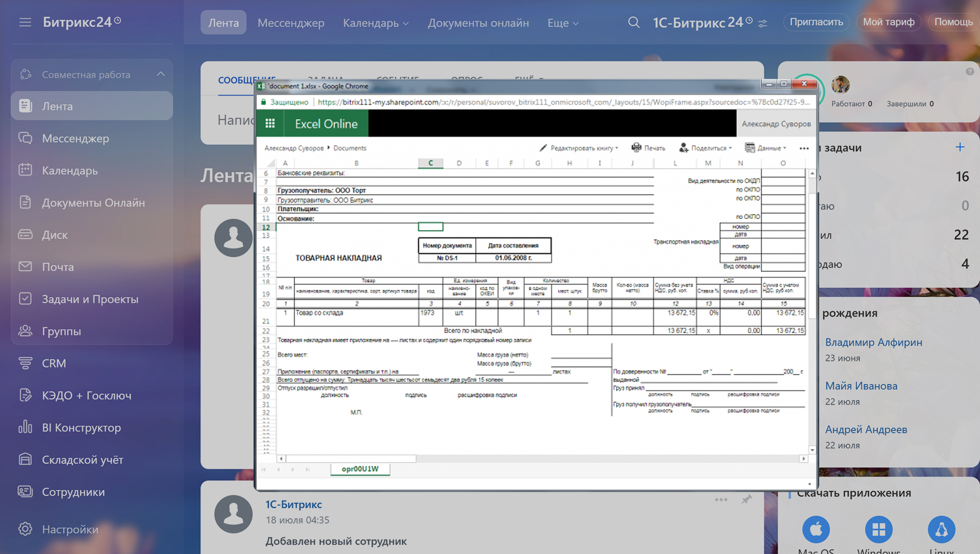The image size is (980, 554).
Task: Open Андрей Андреев's profile link
Action: point(866,430)
